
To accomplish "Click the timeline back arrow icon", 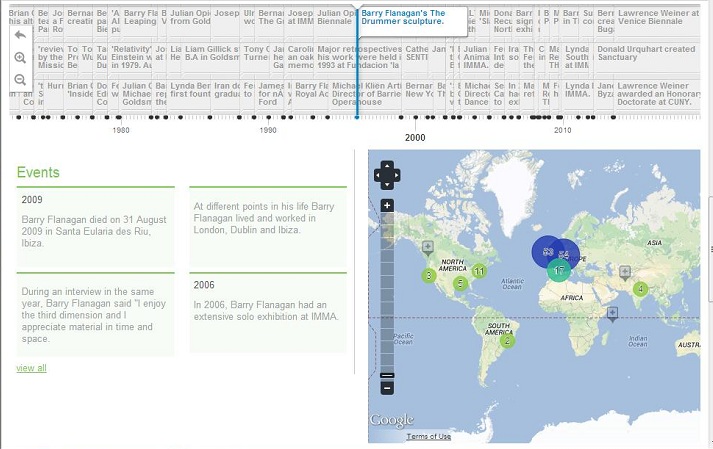I will (20, 35).
